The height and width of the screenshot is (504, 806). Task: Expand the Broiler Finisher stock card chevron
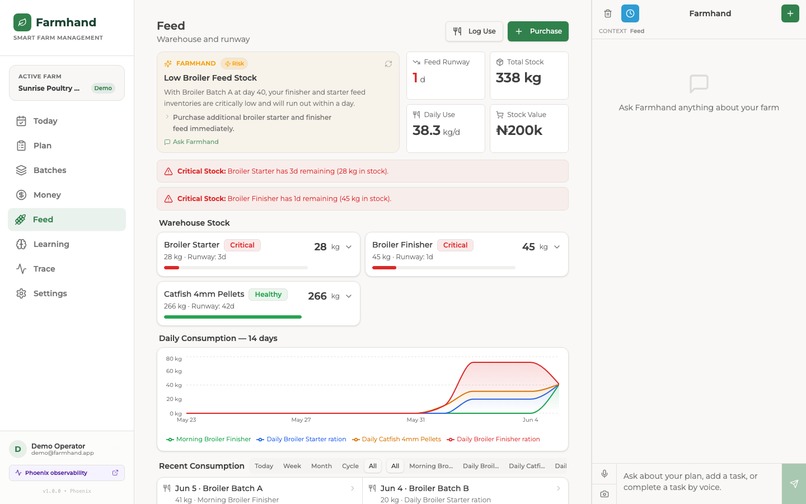[x=557, y=247]
